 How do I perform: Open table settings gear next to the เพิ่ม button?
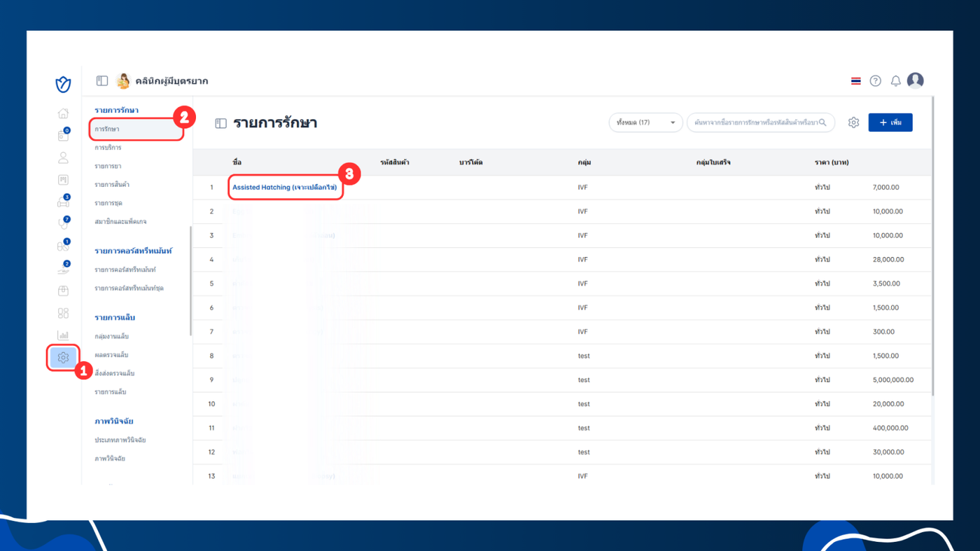pyautogui.click(x=853, y=123)
